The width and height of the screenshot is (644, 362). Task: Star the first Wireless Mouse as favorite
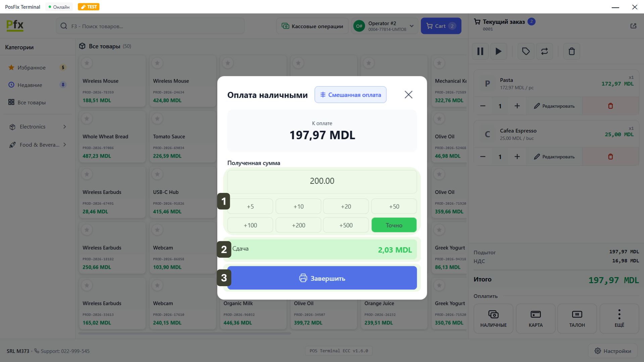coord(87,63)
